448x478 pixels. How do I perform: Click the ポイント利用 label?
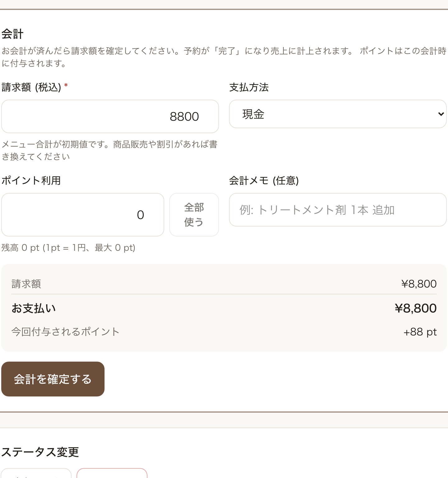[31, 180]
